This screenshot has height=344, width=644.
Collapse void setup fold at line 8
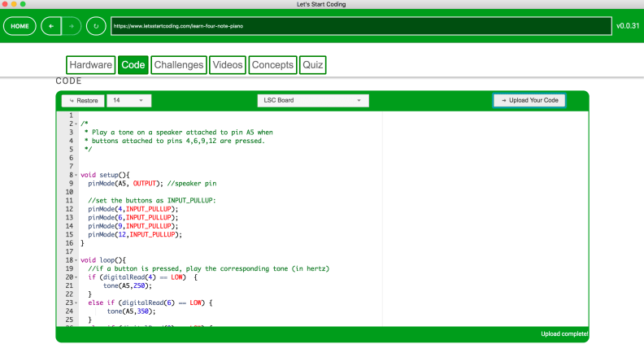(76, 175)
